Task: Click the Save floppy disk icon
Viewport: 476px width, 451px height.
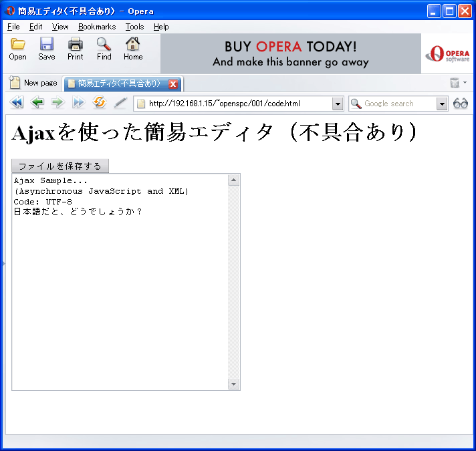Action: pos(47,44)
